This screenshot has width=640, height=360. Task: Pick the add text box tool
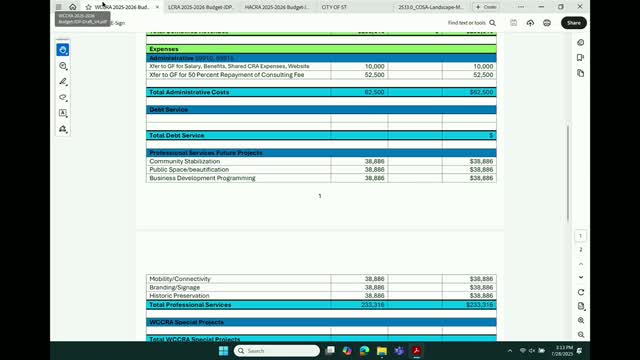click(63, 113)
